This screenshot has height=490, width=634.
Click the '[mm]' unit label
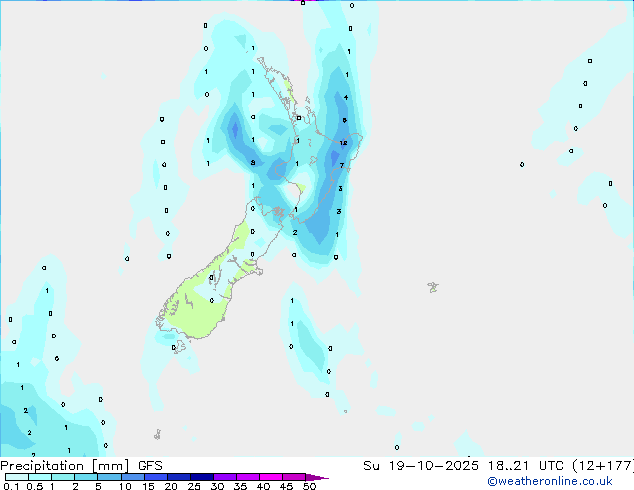[111, 466]
